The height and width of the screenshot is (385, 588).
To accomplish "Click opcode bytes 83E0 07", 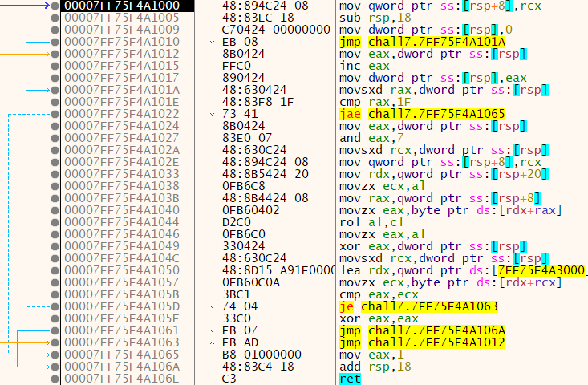I will pyautogui.click(x=247, y=138).
